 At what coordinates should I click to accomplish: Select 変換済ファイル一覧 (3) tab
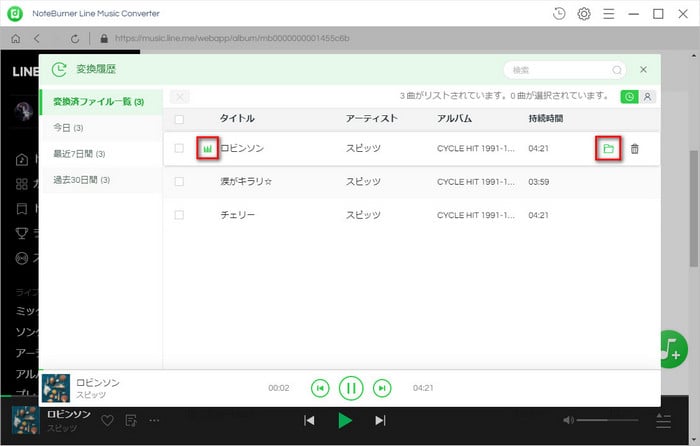[x=100, y=102]
